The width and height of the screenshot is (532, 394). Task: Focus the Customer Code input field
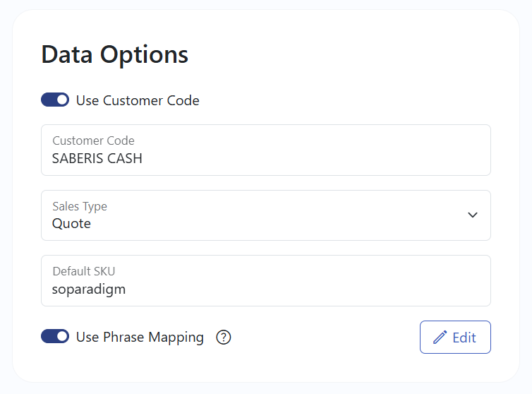[265, 150]
